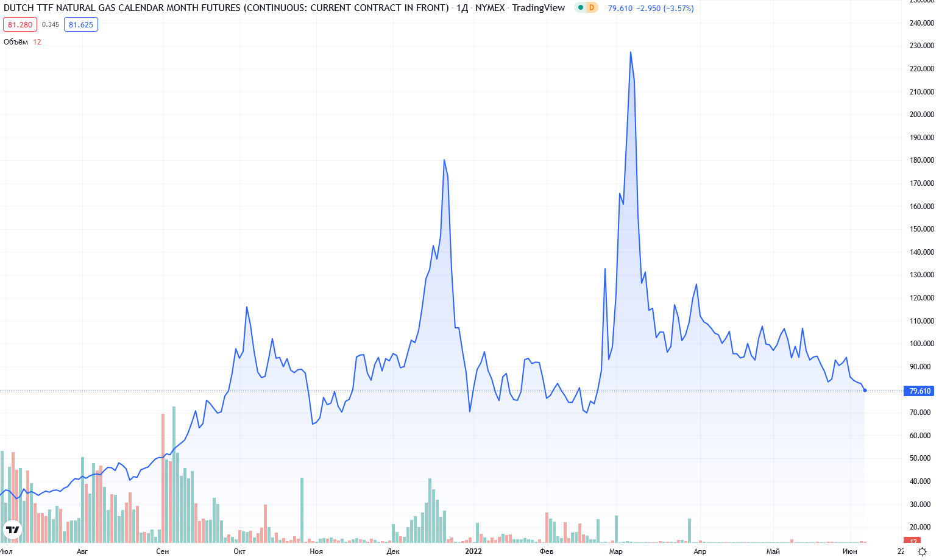The width and height of the screenshot is (939, 560).
Task: Click the red sell price 81.280
Action: pyautogui.click(x=20, y=25)
